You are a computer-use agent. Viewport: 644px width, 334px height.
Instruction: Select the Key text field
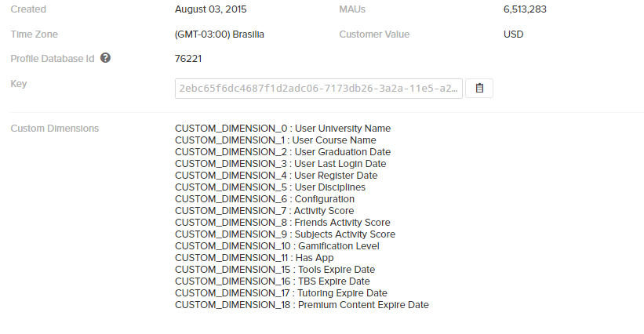(x=318, y=89)
